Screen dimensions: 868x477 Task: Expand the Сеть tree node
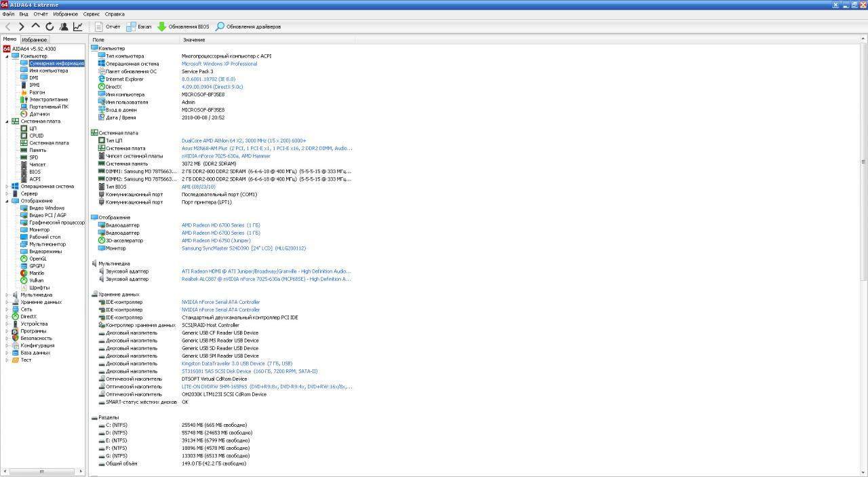click(7, 309)
